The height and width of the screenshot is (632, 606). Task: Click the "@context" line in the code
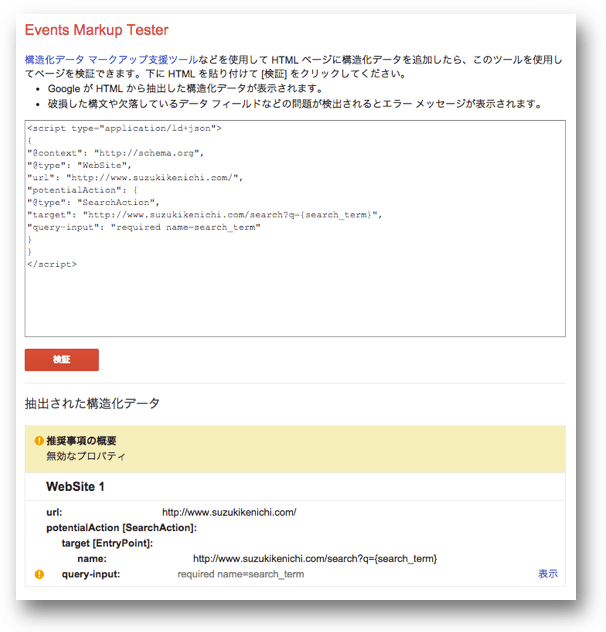tap(116, 153)
